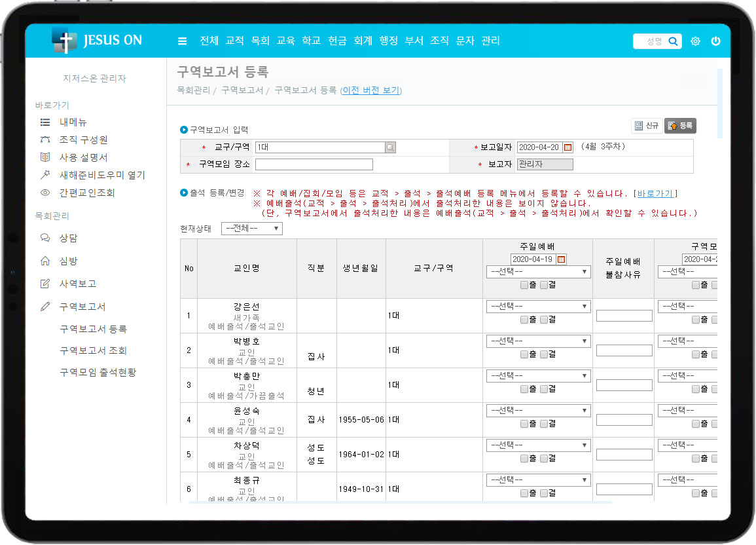This screenshot has width=756, height=545.
Task: Open the 교적 top menu
Action: tap(234, 41)
